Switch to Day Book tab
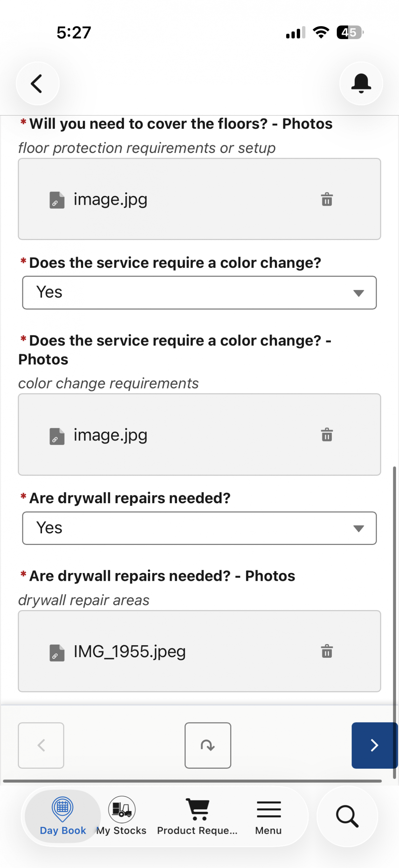The height and width of the screenshot is (868, 399). (63, 816)
